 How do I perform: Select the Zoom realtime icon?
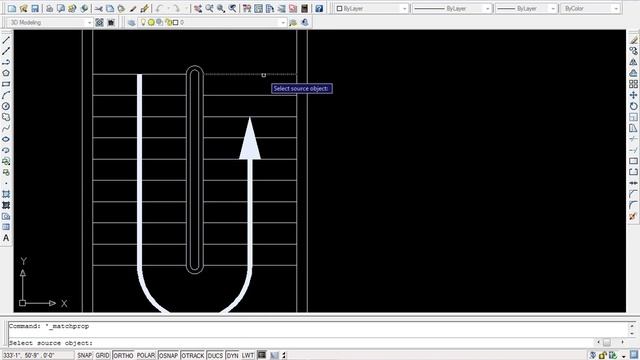click(x=209, y=8)
